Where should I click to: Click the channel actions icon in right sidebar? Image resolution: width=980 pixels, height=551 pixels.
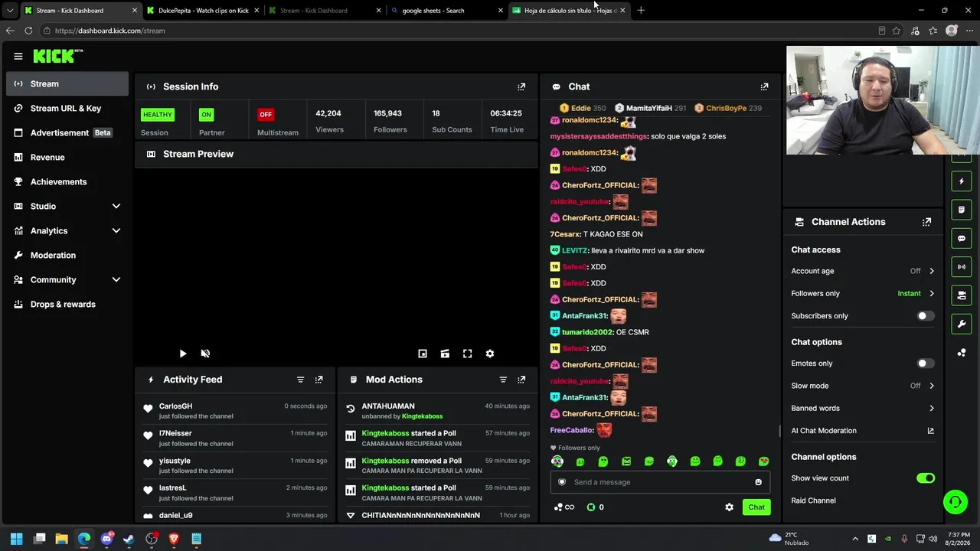(x=962, y=295)
